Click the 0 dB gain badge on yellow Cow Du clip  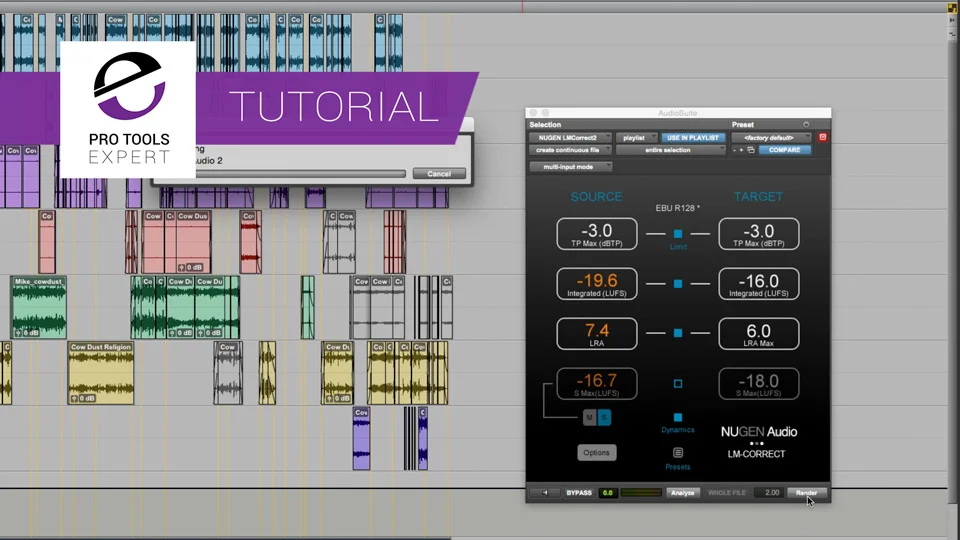[x=338, y=398]
